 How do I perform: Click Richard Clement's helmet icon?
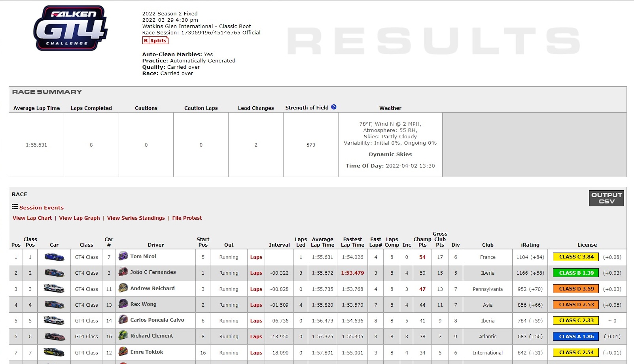(x=123, y=336)
